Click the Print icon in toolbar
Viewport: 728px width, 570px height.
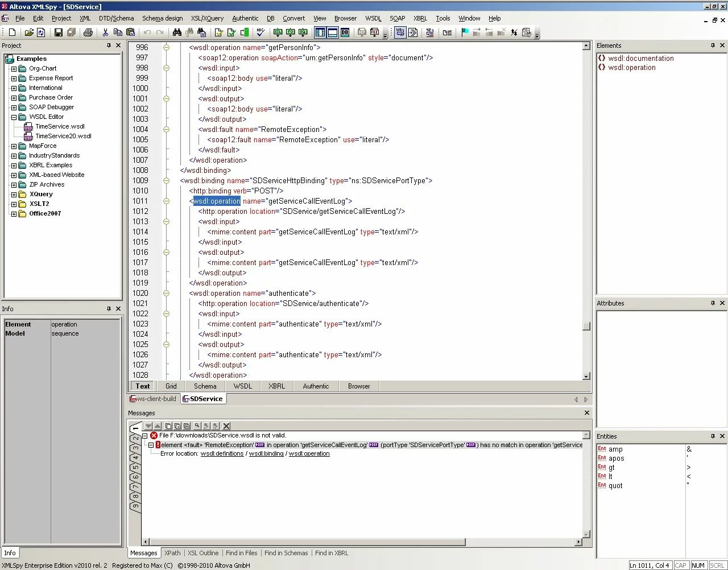pyautogui.click(x=88, y=32)
